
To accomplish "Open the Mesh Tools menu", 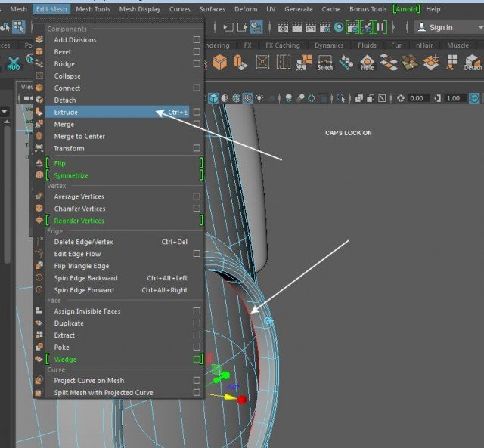I will point(93,9).
